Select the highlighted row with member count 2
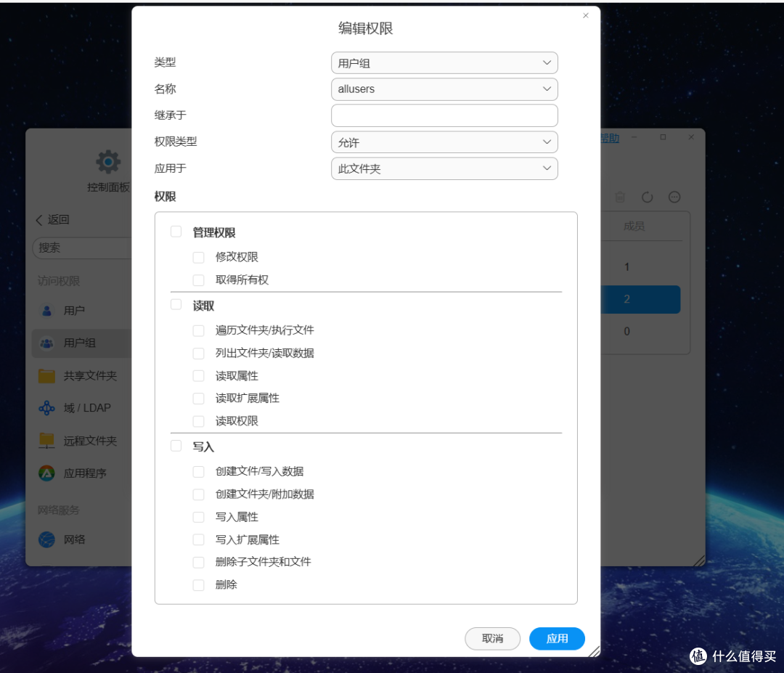The image size is (784, 673). pos(641,300)
